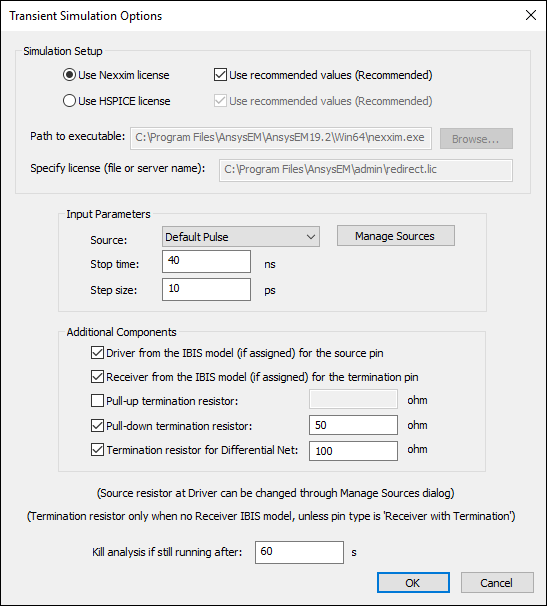Click the Path to executable field
547x606 pixels.
click(281, 138)
